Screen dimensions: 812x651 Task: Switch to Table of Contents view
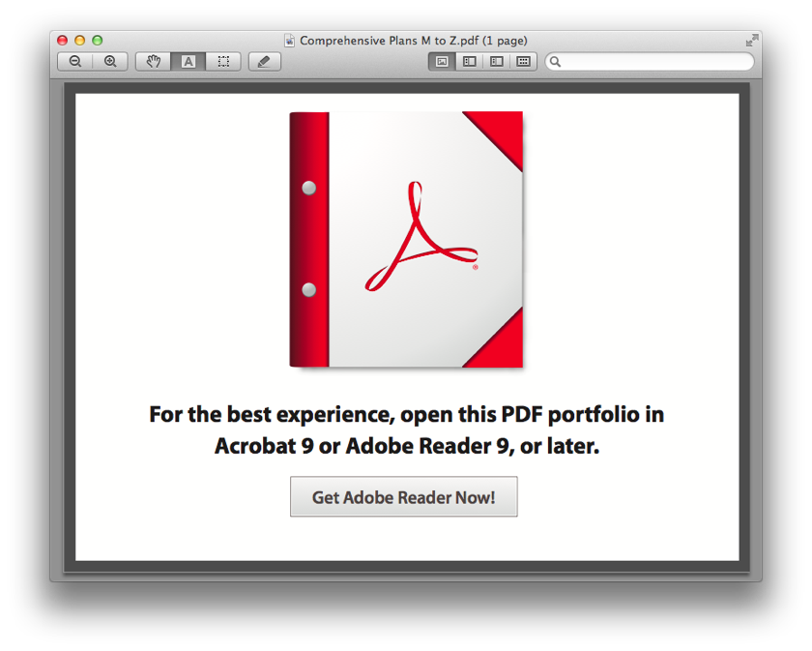coord(496,61)
